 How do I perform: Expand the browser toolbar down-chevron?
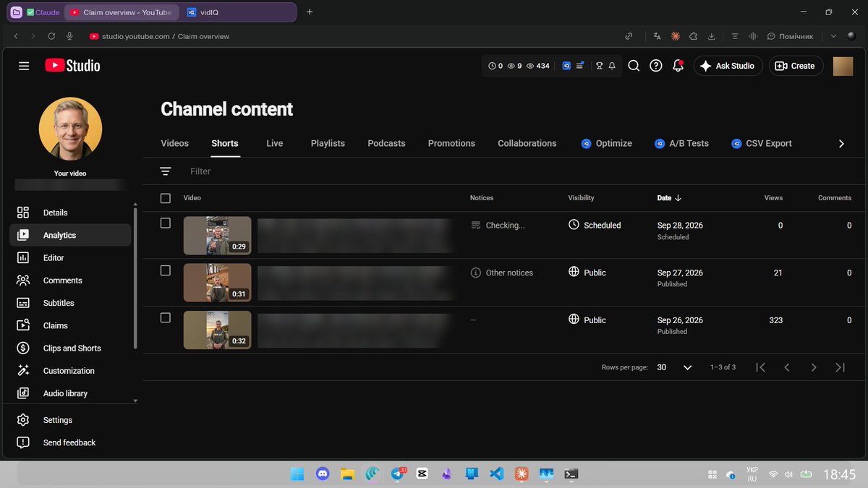tap(833, 36)
